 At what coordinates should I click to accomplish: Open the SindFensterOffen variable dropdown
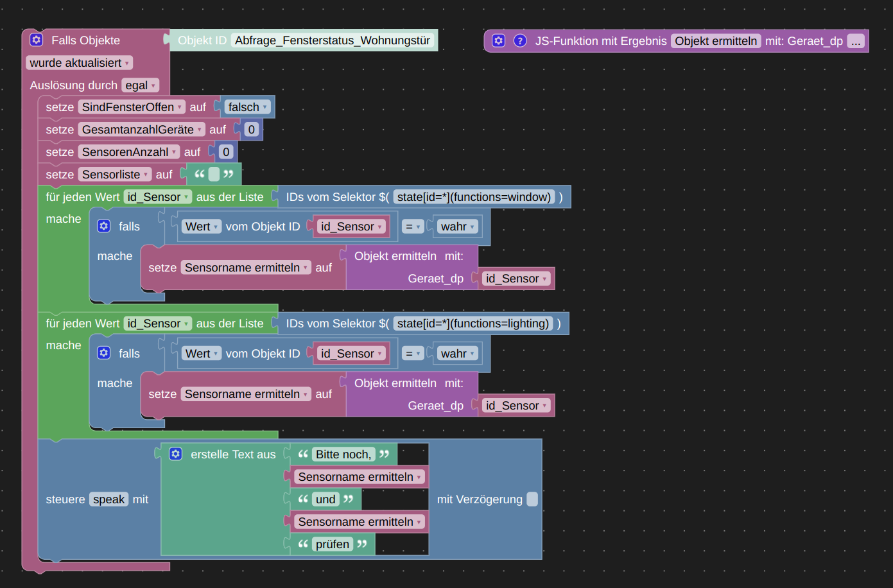[132, 107]
